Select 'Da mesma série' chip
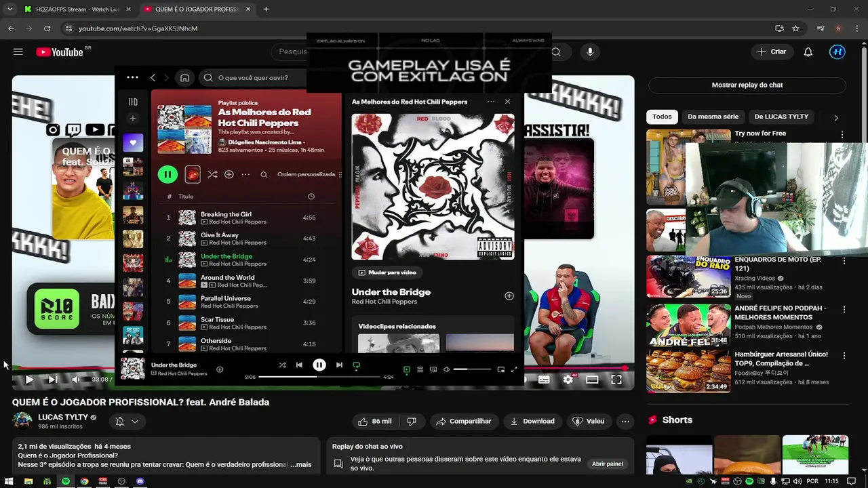This screenshot has width=868, height=488. 713,117
